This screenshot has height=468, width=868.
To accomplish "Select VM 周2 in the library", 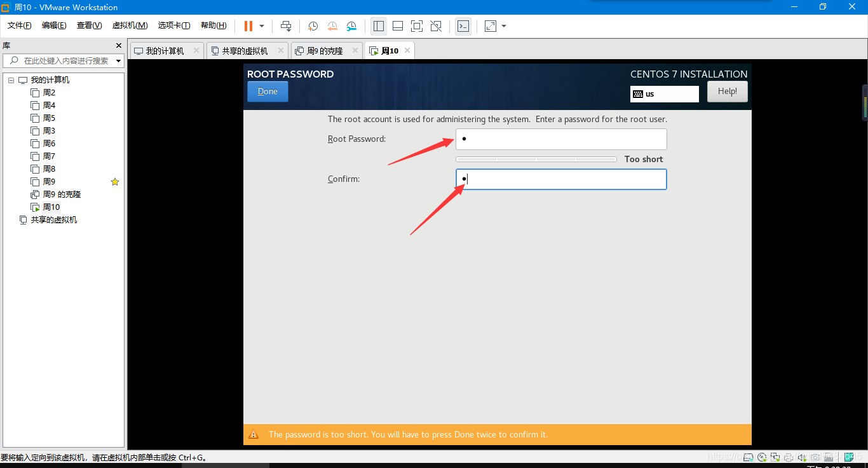I will click(49, 93).
